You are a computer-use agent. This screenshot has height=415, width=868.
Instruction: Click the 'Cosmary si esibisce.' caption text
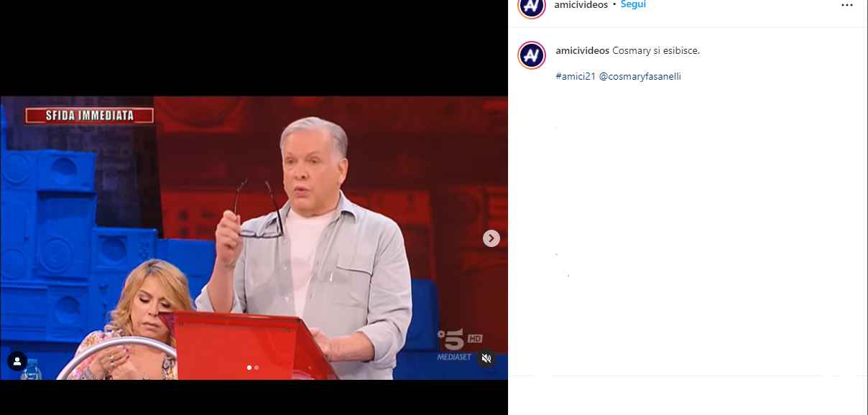click(x=656, y=51)
